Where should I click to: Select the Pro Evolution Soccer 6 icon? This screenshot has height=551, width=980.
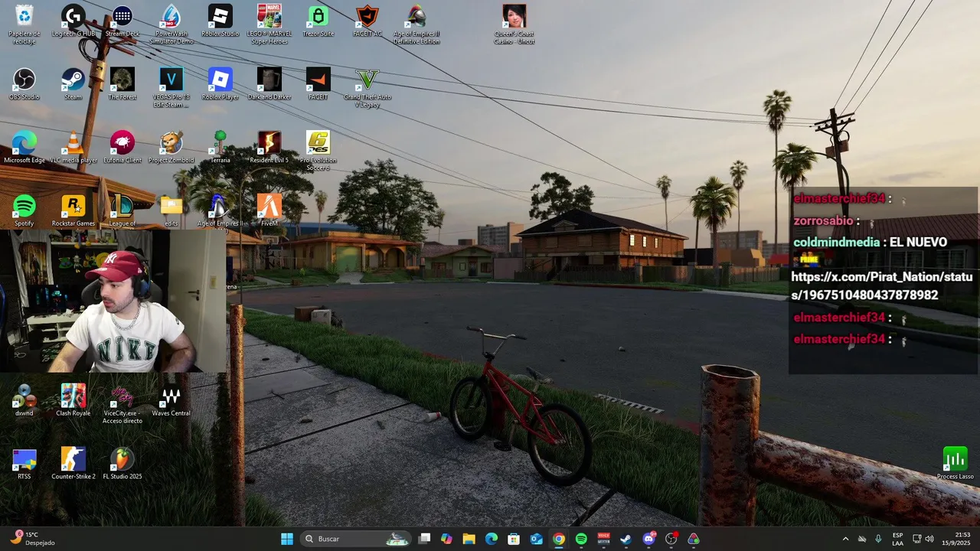coord(318,150)
